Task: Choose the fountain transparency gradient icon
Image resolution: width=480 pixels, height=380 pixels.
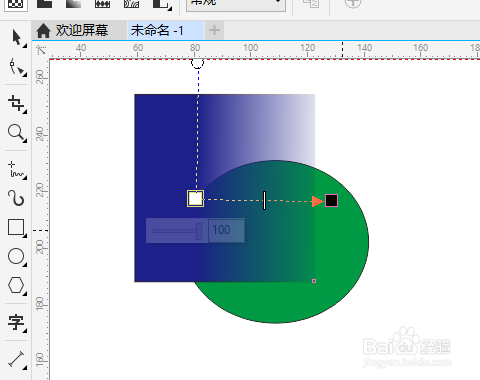Action: pos(73,3)
